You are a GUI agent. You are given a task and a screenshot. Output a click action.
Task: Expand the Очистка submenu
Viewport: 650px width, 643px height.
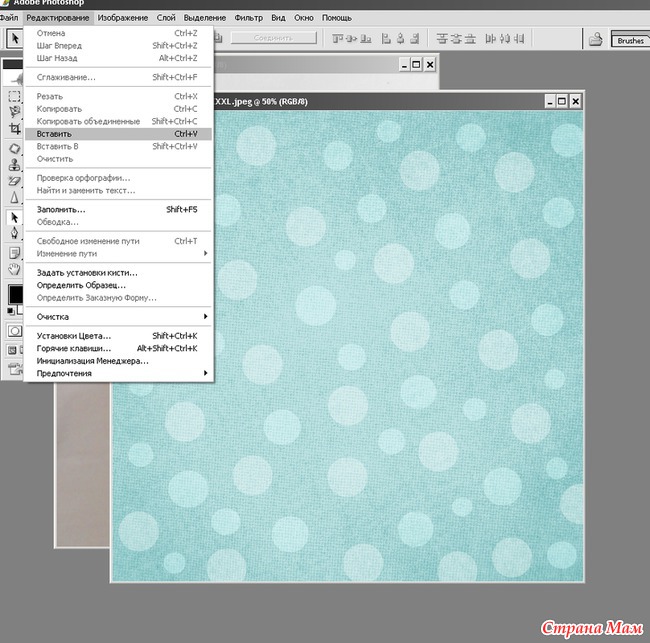[x=120, y=316]
